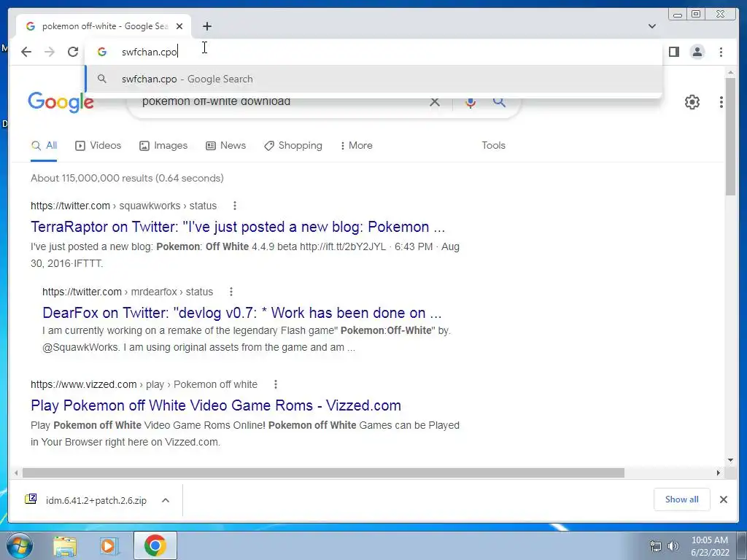747x560 pixels.
Task: Open options for mrdearfox twitter result
Action: [231, 292]
